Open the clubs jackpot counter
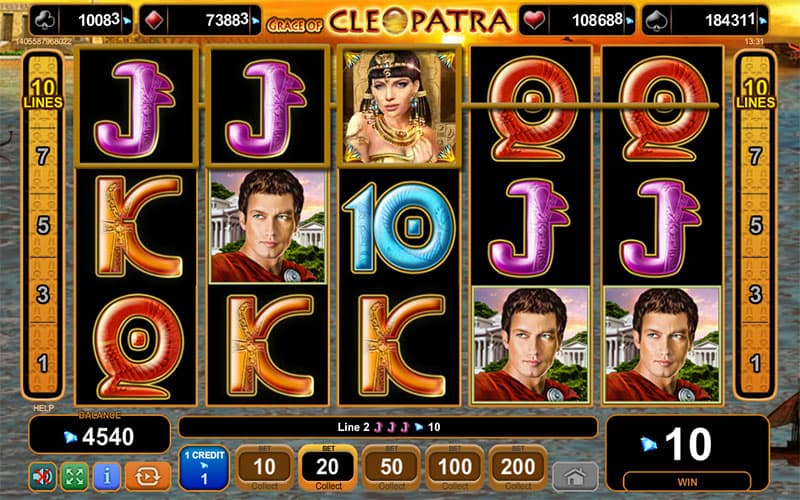 tap(81, 20)
